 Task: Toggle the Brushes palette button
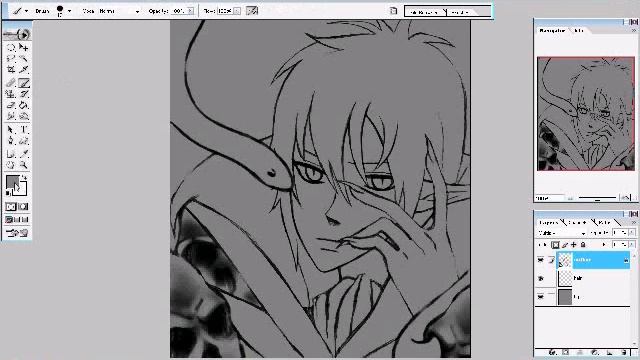pyautogui.click(x=393, y=11)
